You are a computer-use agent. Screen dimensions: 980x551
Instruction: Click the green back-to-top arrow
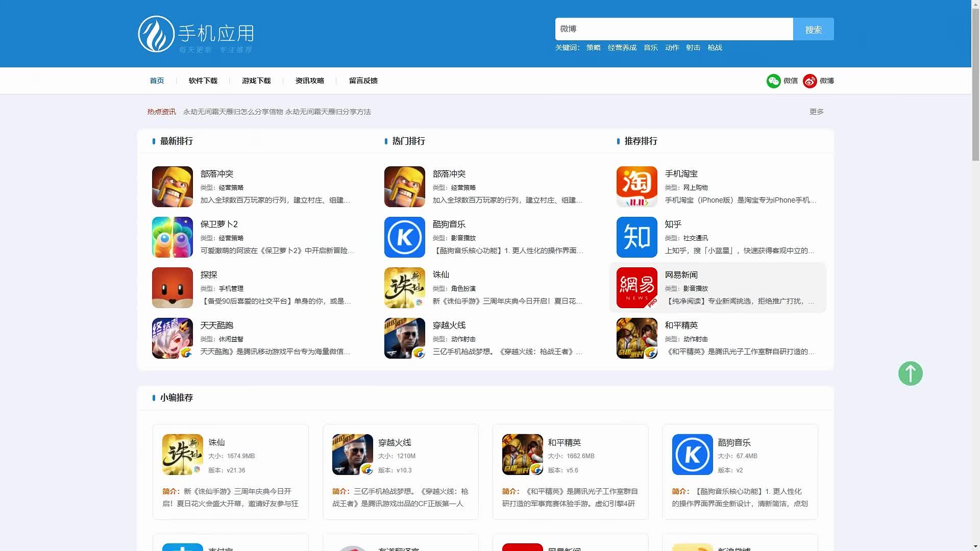(910, 373)
